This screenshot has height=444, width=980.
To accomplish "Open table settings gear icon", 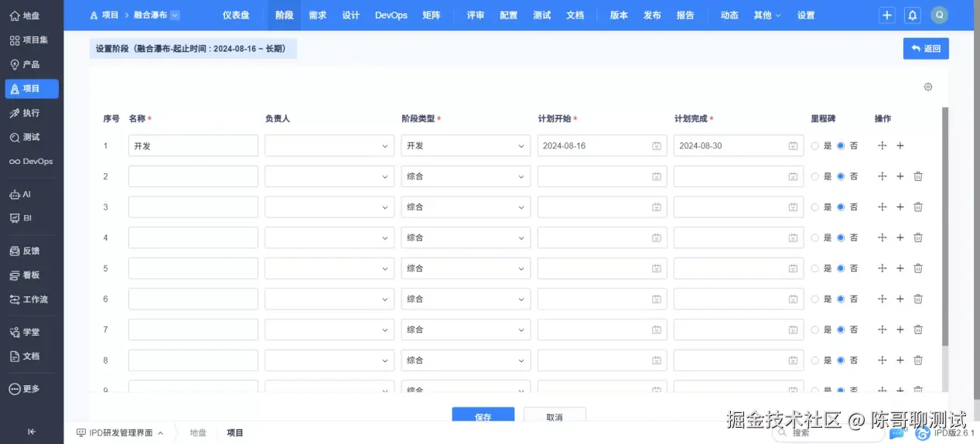I will tap(928, 87).
